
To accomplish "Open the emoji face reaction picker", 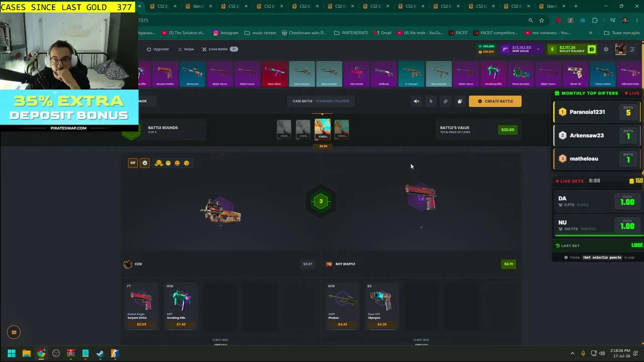I will click(x=145, y=163).
